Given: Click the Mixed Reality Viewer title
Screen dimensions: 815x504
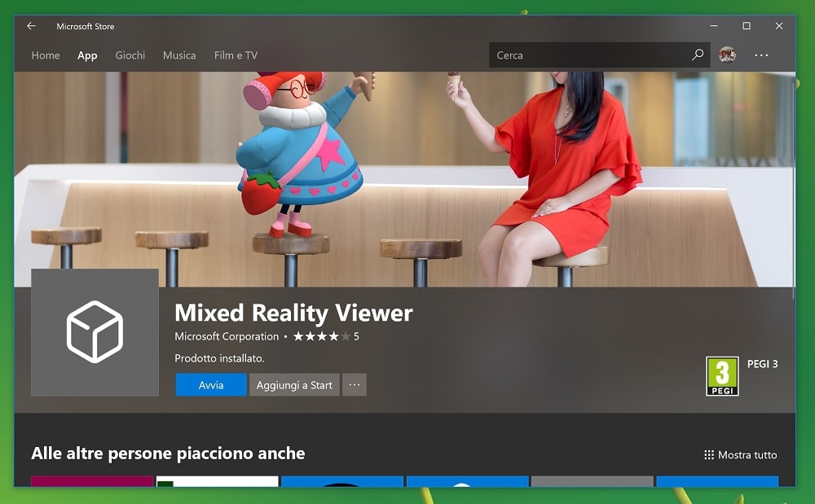Looking at the screenshot, I should 293,313.
